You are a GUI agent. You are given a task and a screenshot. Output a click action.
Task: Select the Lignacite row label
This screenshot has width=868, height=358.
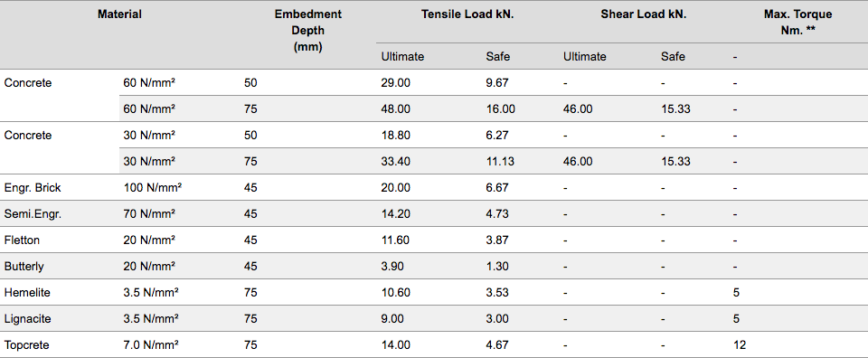(27, 319)
